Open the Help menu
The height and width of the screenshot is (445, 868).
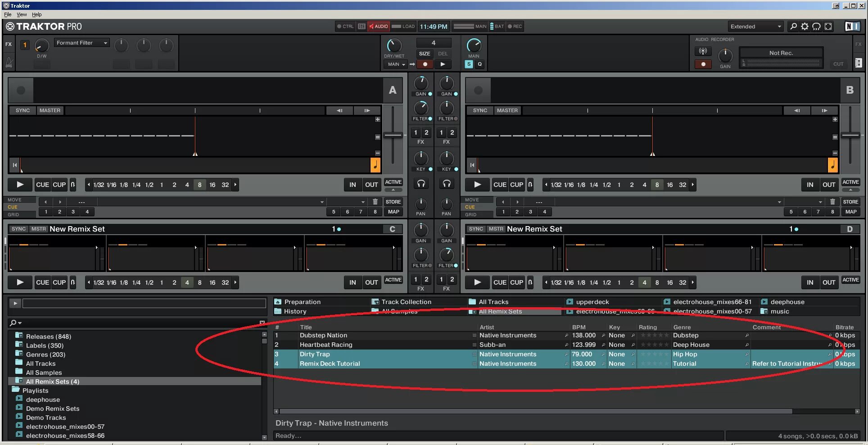coord(36,14)
